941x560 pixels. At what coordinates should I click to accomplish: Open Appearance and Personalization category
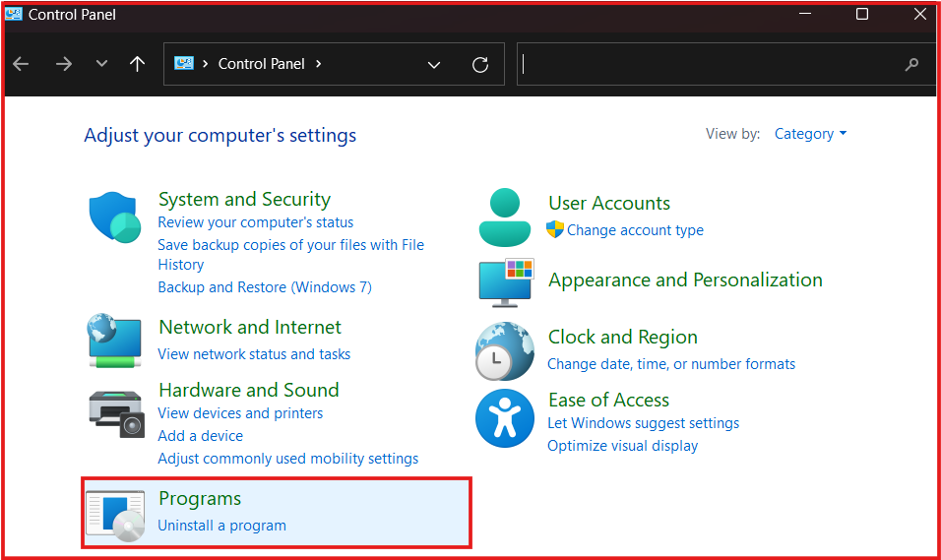685,280
